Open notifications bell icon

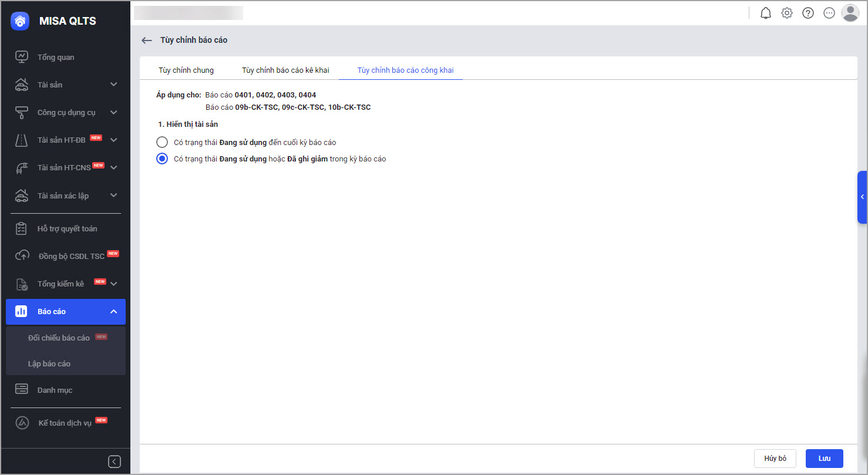click(x=766, y=13)
